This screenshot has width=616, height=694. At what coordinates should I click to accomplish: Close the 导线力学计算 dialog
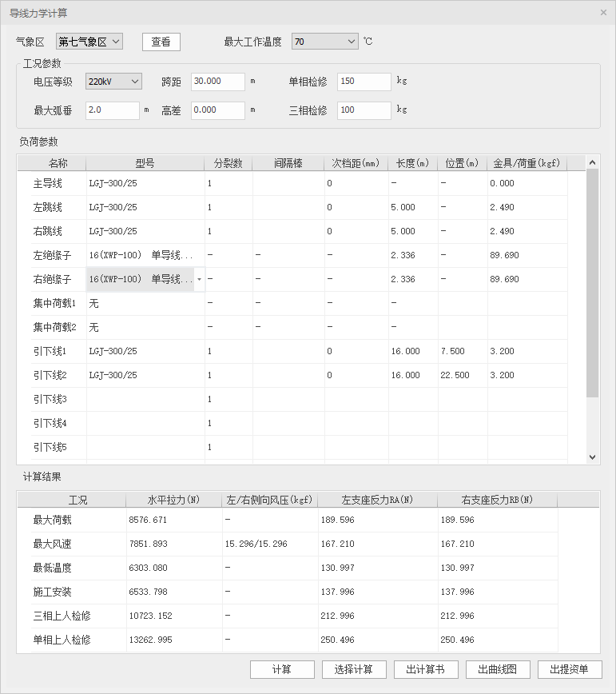click(603, 13)
